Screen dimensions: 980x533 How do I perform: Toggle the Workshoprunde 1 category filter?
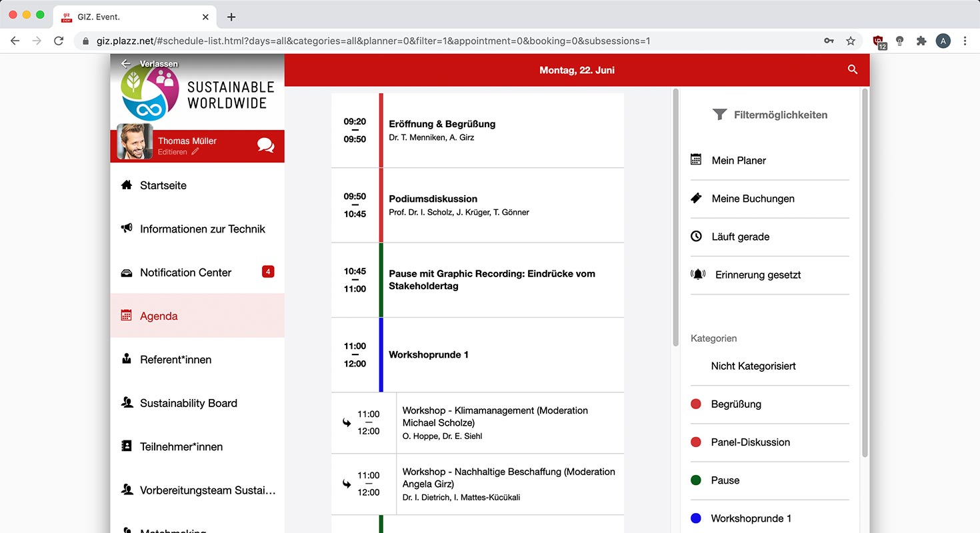(x=770, y=518)
